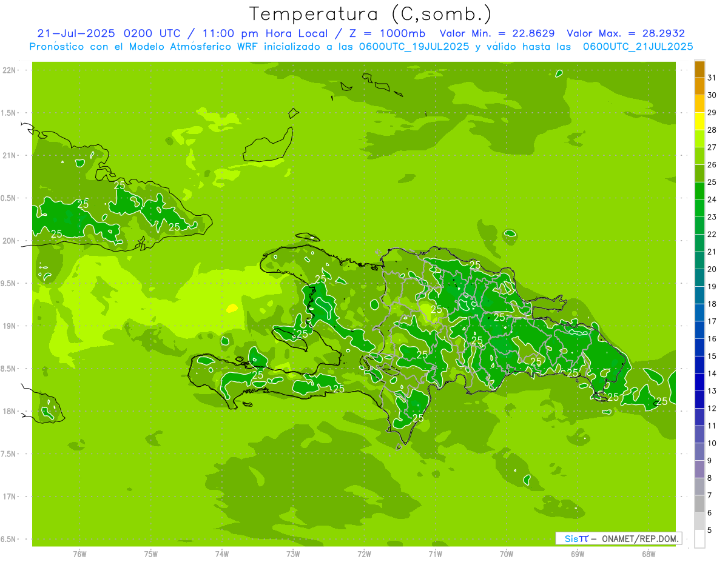Click the legend value 24
The height and width of the screenshot is (562, 728).
point(712,199)
